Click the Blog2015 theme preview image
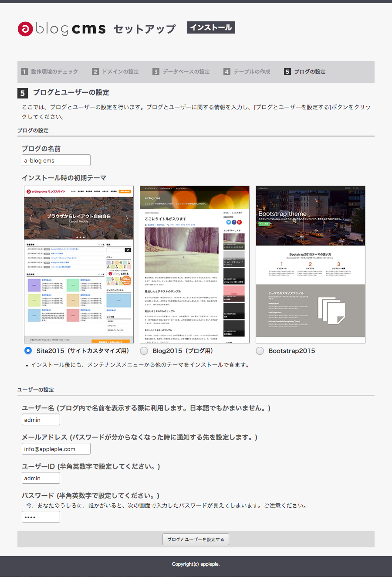 tap(195, 264)
